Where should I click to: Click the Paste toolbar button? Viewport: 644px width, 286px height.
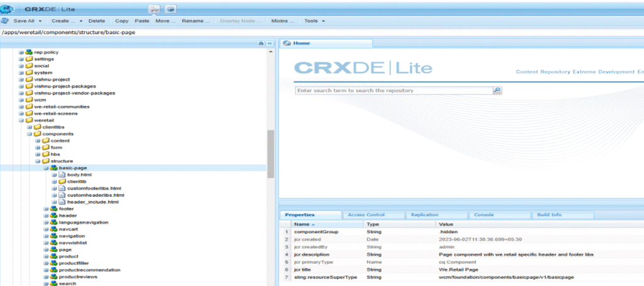(x=142, y=21)
